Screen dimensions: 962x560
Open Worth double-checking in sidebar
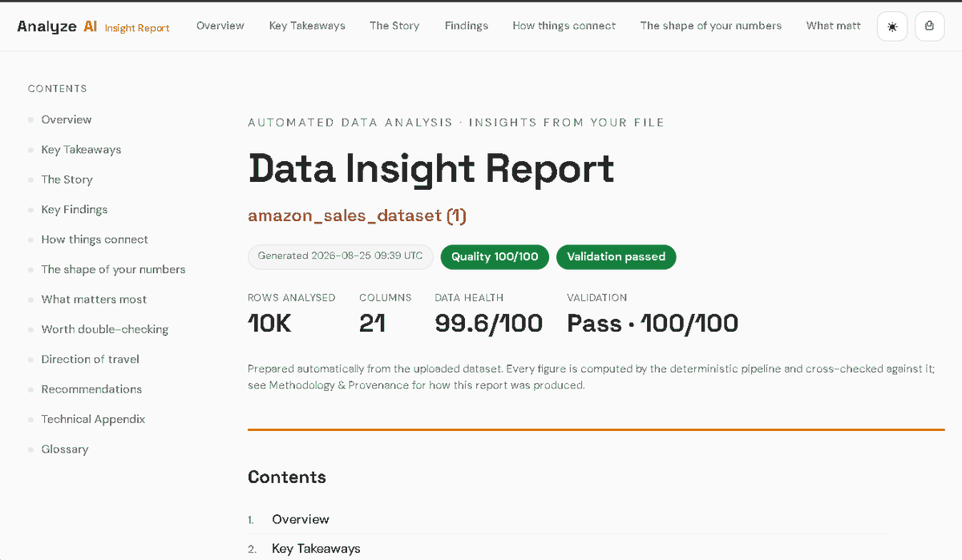point(105,329)
